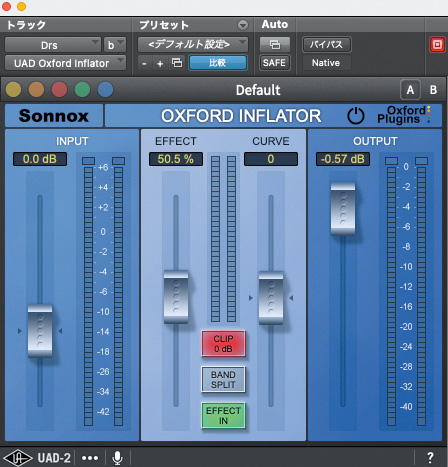Open help with the question mark
Screen dimensions: 448x467
click(x=430, y=457)
